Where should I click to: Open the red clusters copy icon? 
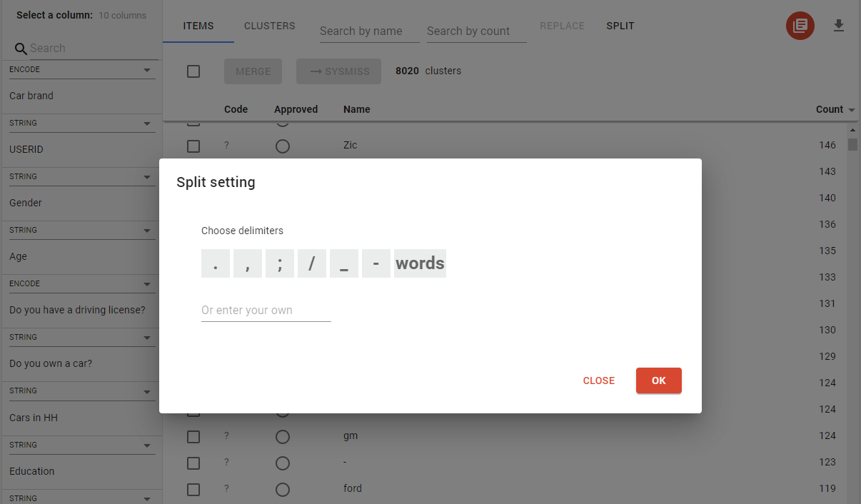800,25
